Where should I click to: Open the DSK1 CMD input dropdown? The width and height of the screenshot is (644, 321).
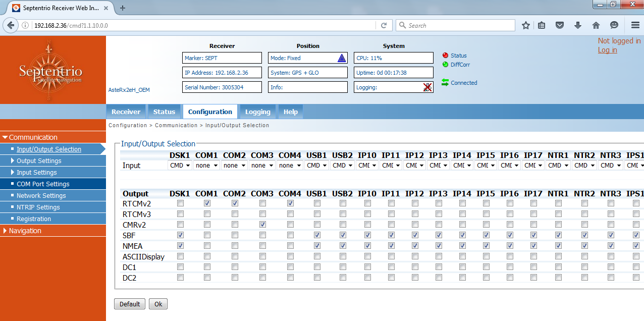coord(180,165)
